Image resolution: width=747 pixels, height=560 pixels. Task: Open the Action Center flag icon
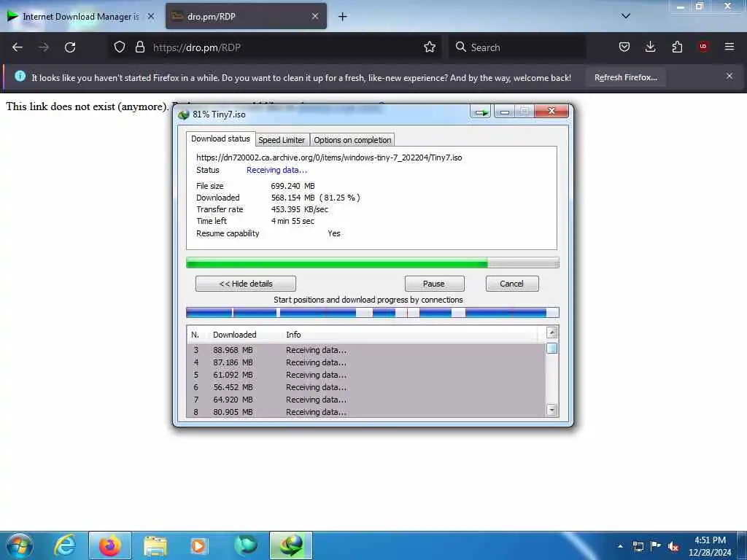(656, 546)
